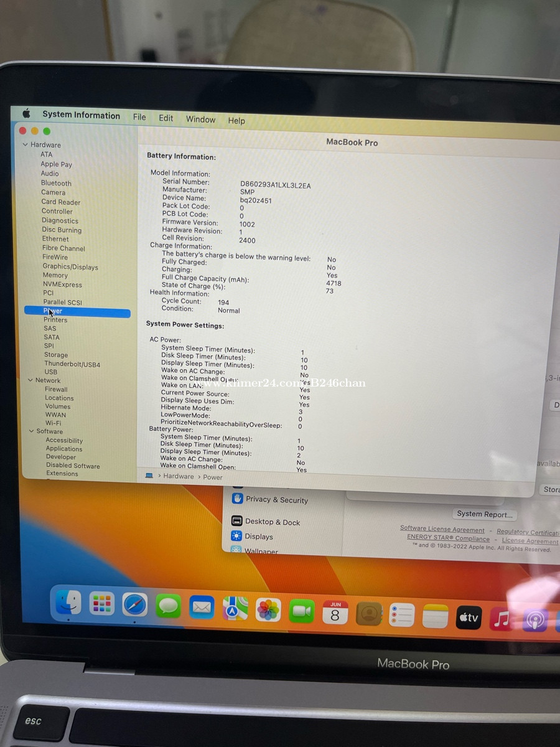
Task: Open Podcasts from the Dock
Action: [535, 620]
